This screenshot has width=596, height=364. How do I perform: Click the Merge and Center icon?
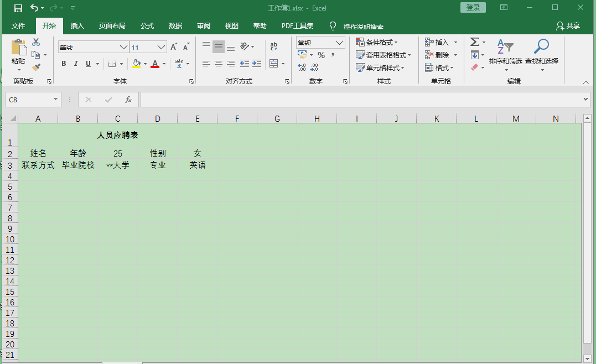click(274, 64)
